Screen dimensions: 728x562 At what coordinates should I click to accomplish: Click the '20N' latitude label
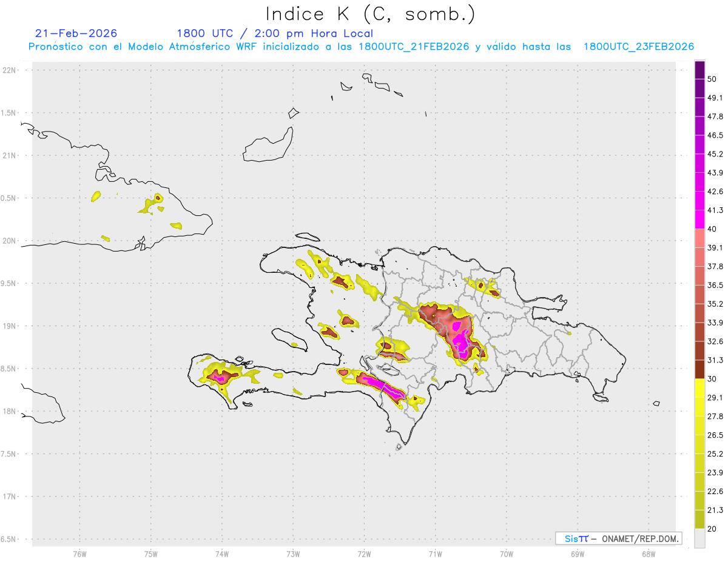tap(10, 241)
